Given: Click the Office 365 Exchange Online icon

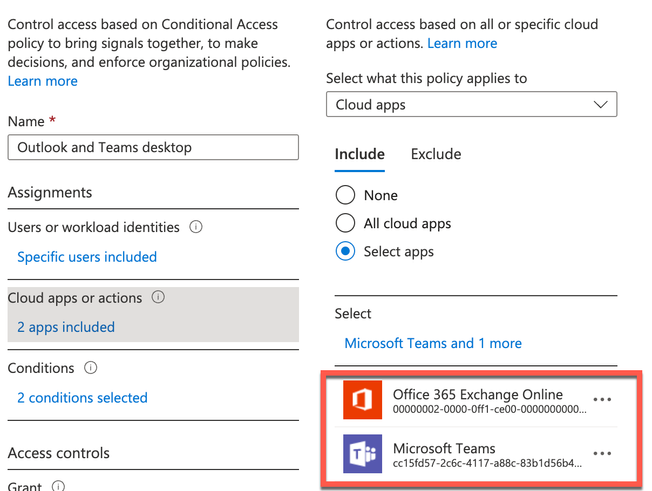Looking at the screenshot, I should pyautogui.click(x=363, y=400).
